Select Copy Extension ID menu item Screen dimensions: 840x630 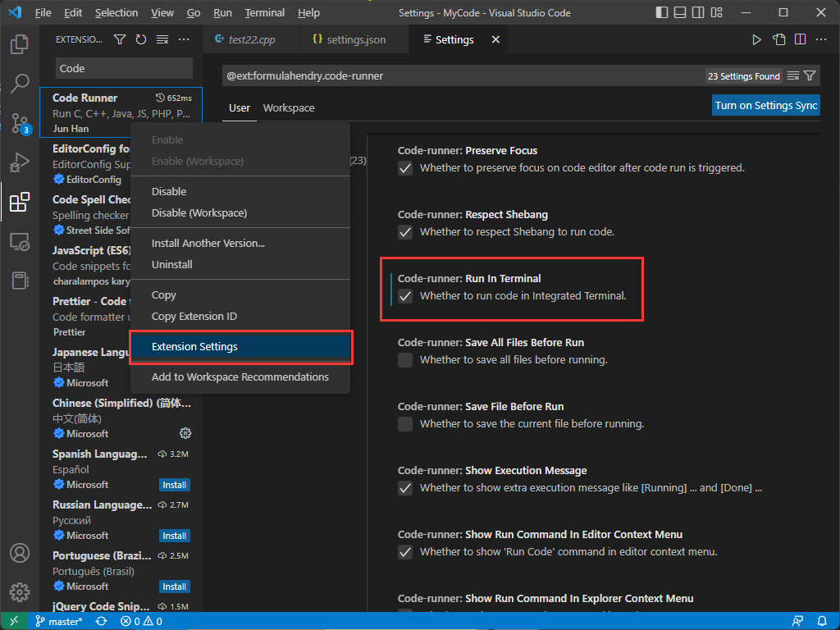point(240,316)
